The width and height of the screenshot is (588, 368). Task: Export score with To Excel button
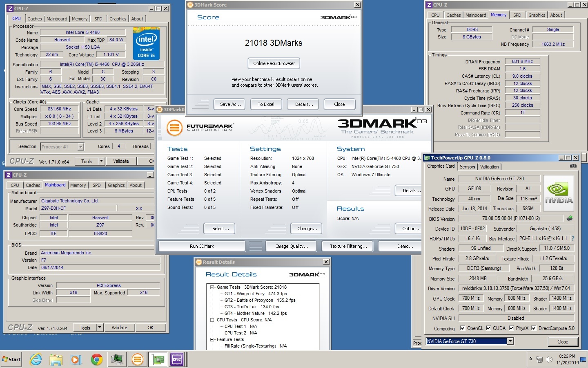[266, 104]
